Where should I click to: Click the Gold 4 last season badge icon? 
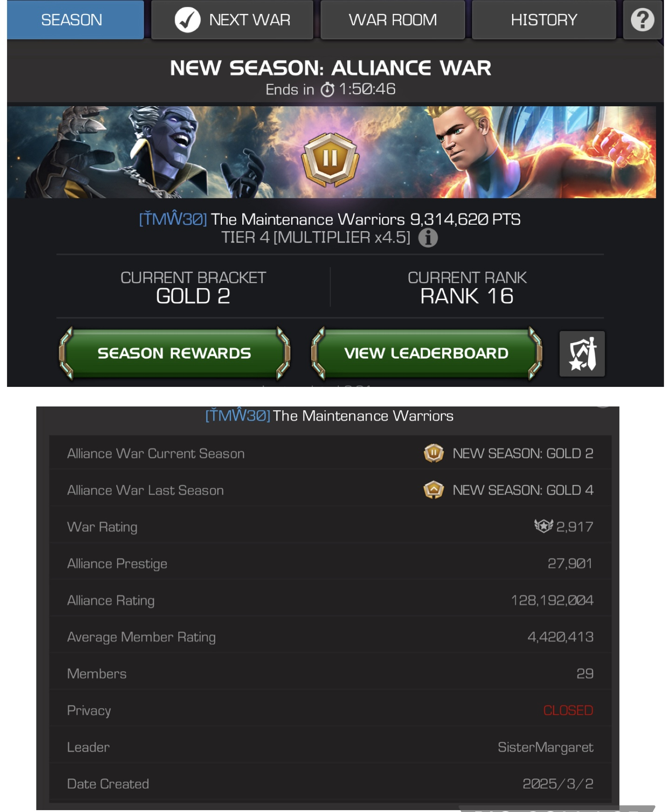(x=433, y=490)
